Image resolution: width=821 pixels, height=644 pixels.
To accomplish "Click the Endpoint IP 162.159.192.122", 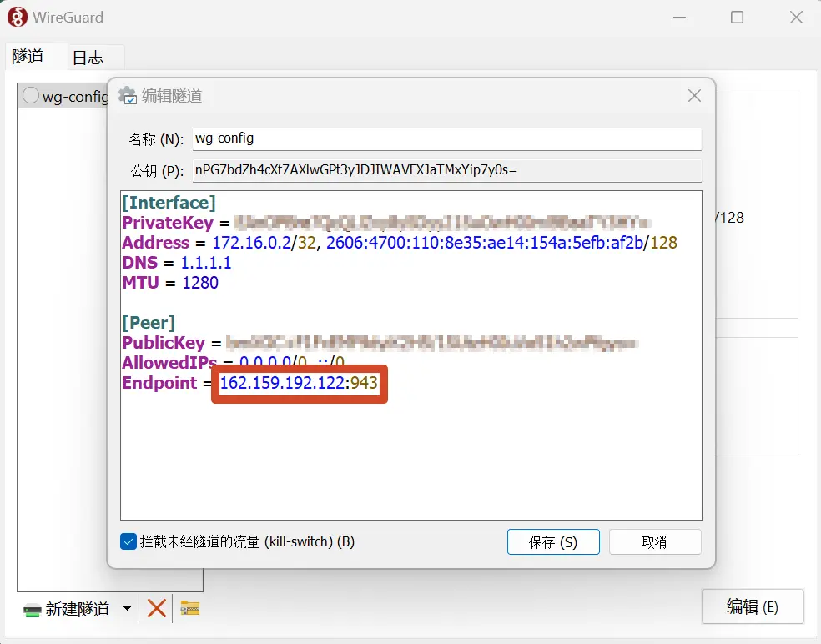I will coord(282,383).
